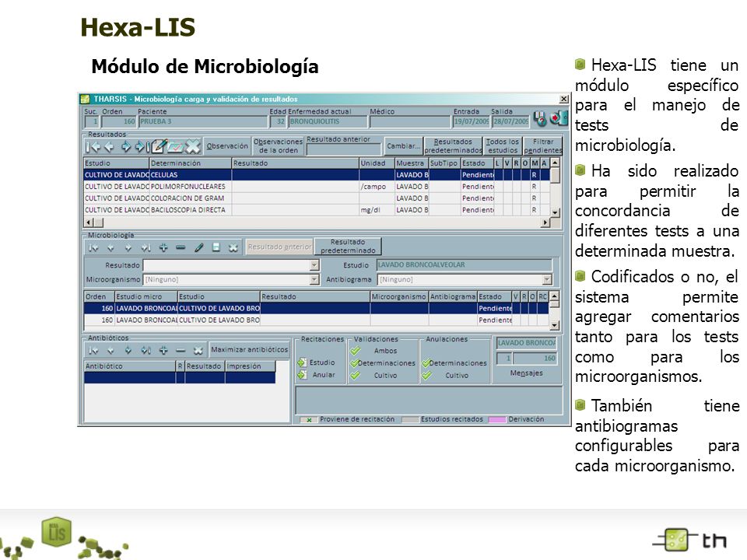Go to last record in Antibióticos toolbar
Image resolution: width=747 pixels, height=560 pixels.
click(x=146, y=351)
